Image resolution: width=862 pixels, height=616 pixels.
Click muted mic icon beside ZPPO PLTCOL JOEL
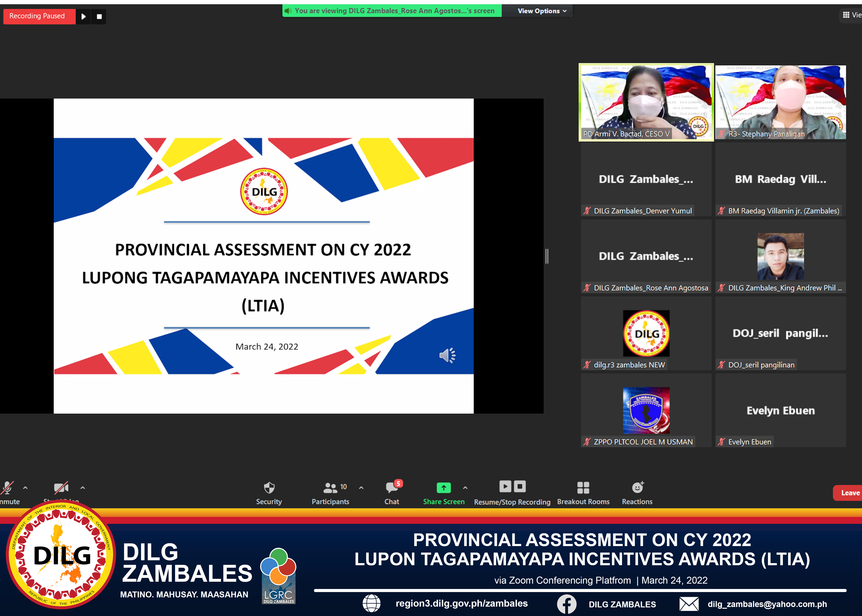pos(587,441)
